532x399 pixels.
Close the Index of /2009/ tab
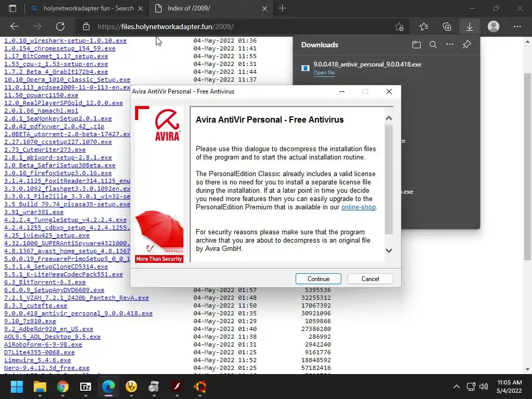[x=264, y=8]
